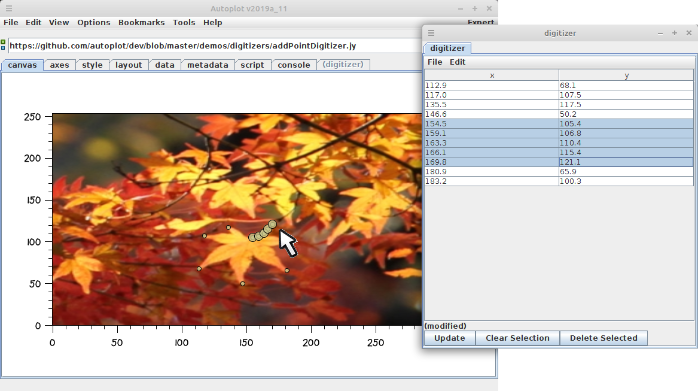Minimize the Autoplot main window
Screen dimensions: 698x391
pos(460,8)
